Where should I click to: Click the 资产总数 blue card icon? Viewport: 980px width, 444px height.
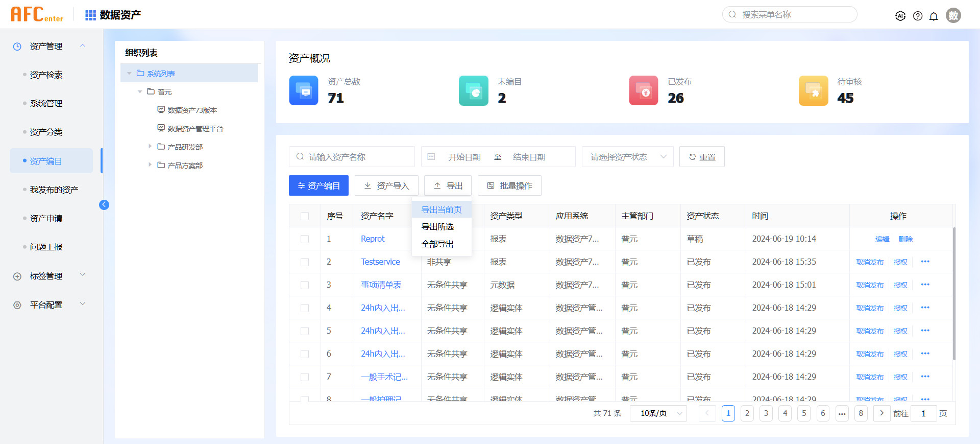tap(304, 90)
